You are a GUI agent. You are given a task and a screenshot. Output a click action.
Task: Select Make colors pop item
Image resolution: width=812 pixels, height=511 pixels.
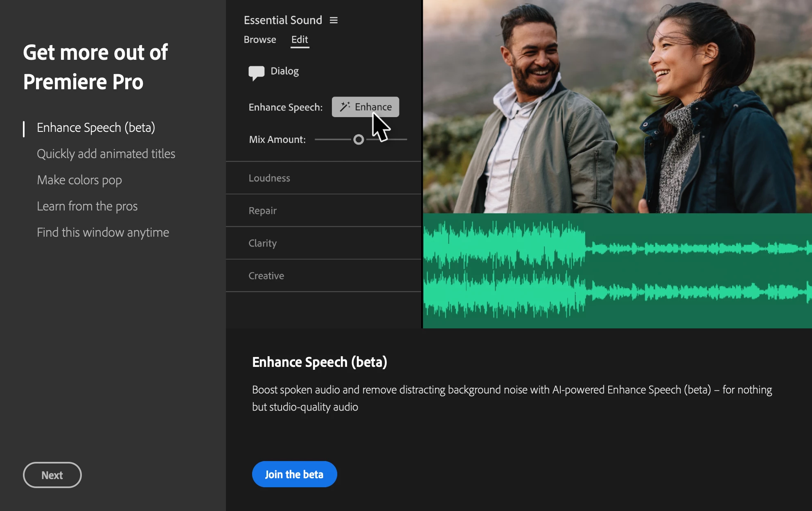tap(79, 180)
